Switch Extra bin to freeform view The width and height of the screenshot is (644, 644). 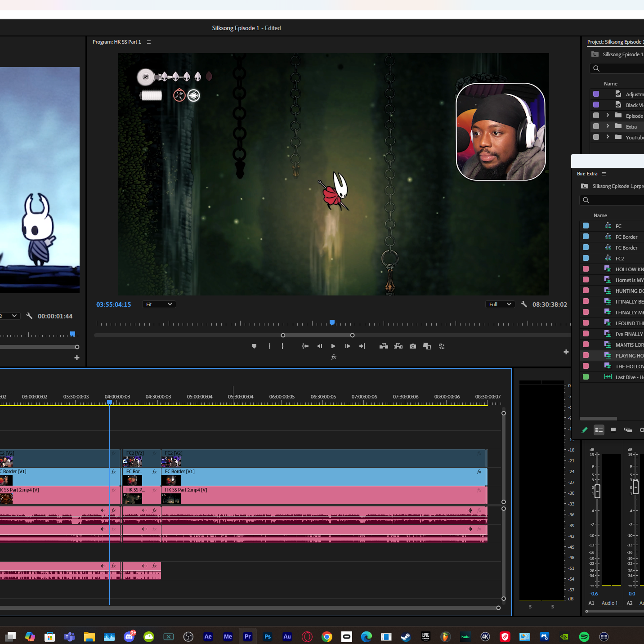point(628,430)
